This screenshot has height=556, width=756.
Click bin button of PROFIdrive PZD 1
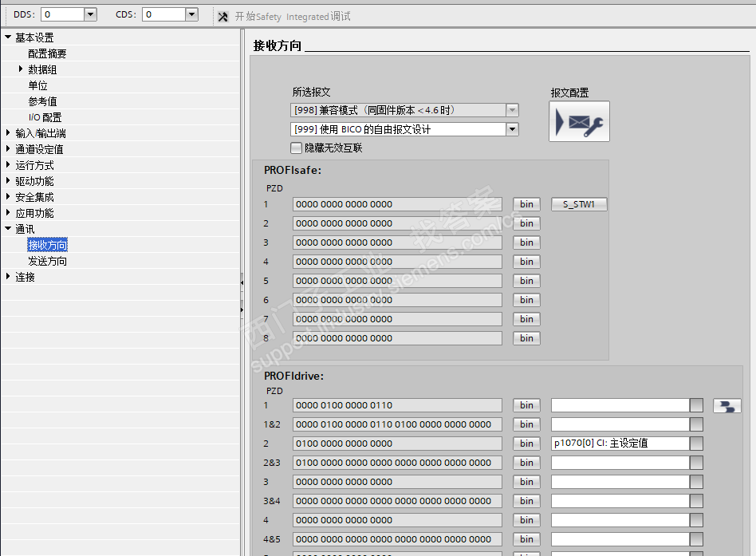point(526,405)
